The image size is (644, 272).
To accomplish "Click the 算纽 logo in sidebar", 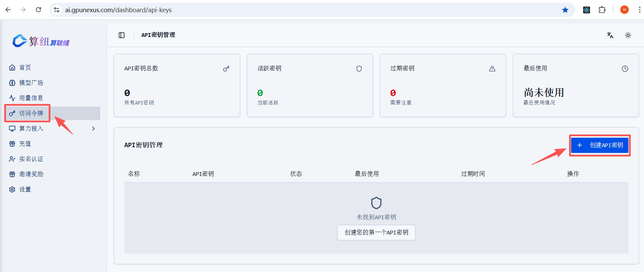I will click(x=41, y=41).
